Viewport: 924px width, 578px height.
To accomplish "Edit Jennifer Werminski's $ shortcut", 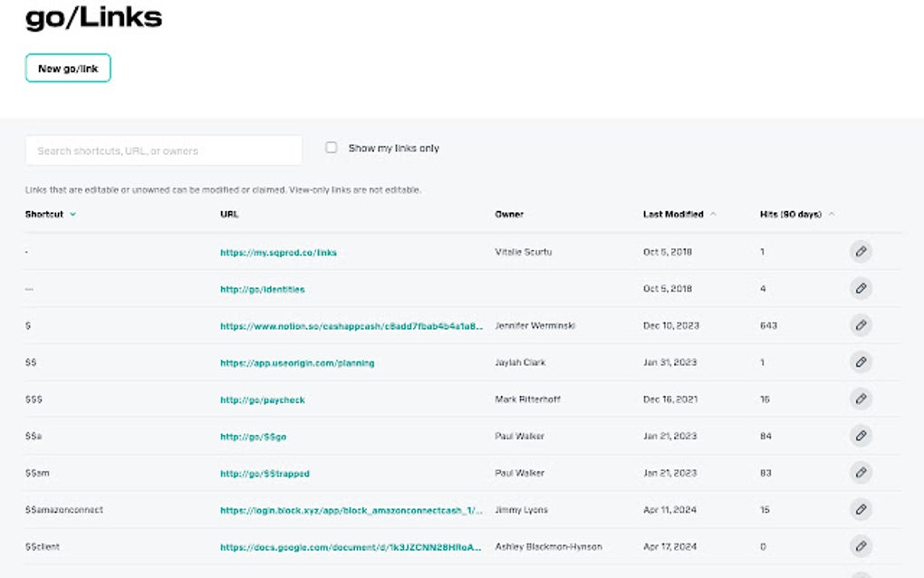I will (861, 325).
